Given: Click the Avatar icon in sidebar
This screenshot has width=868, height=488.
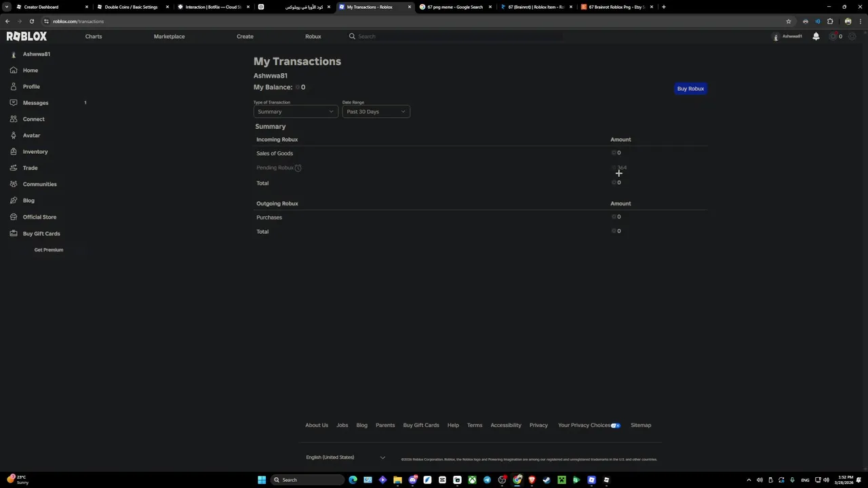Looking at the screenshot, I should point(14,135).
